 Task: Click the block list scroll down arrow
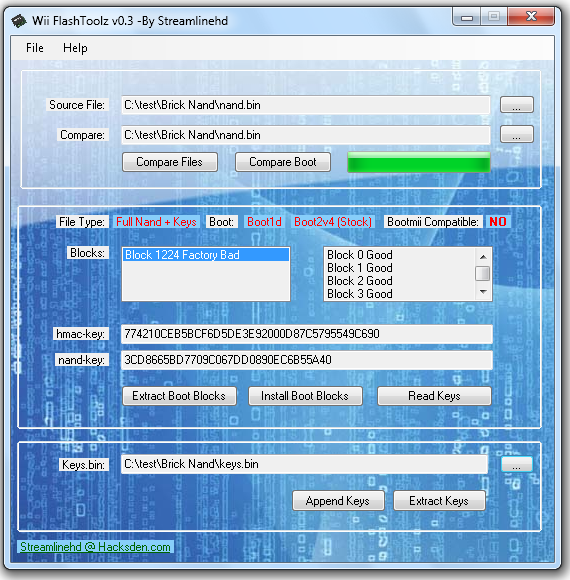[x=483, y=292]
